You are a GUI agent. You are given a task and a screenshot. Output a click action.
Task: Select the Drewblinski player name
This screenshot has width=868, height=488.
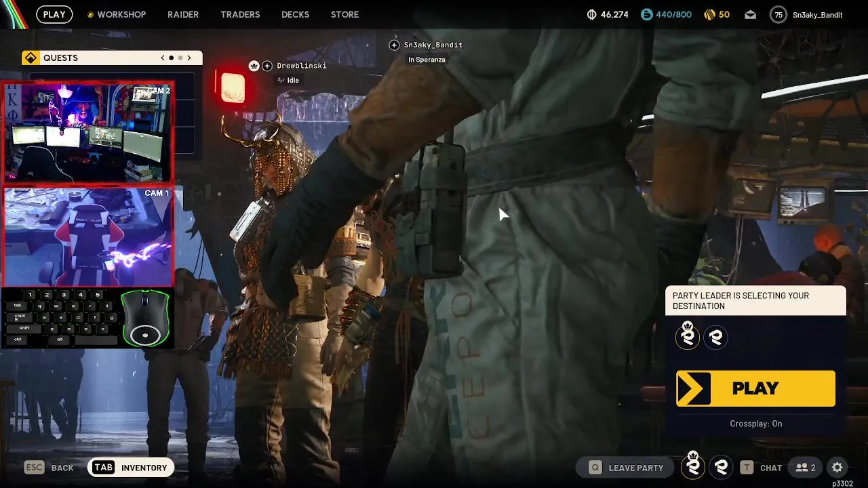point(302,66)
